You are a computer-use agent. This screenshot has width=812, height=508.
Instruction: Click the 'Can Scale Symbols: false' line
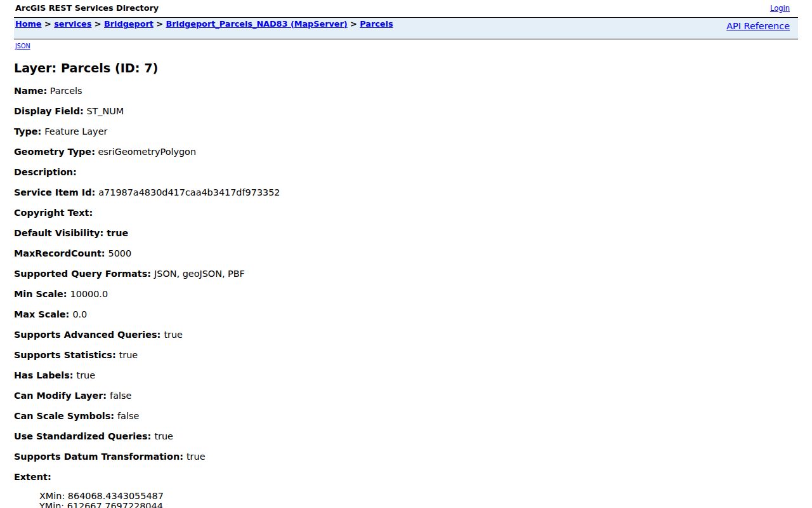pyautogui.click(x=77, y=416)
